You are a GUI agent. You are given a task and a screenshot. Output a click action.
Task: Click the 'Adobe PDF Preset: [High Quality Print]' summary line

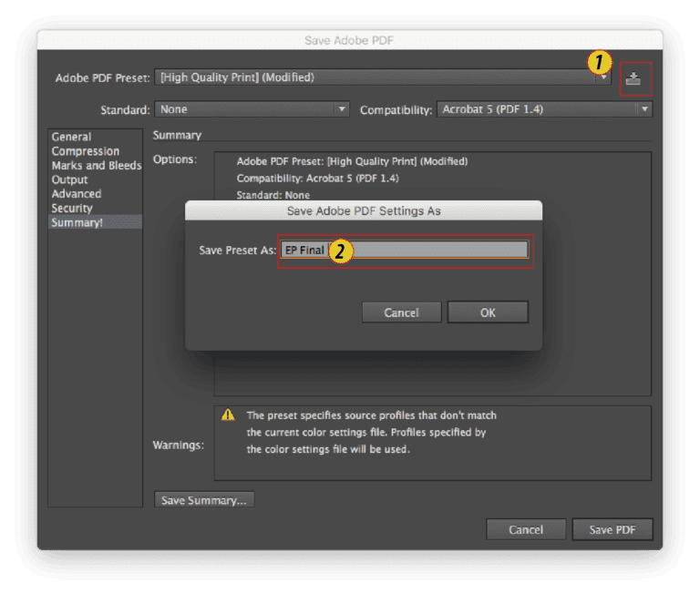(x=352, y=161)
